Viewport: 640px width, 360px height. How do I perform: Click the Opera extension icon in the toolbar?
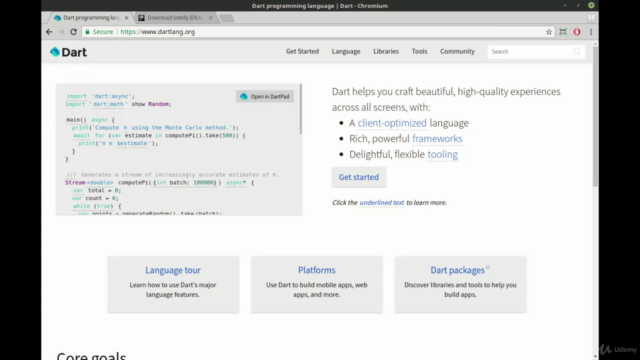[577, 32]
